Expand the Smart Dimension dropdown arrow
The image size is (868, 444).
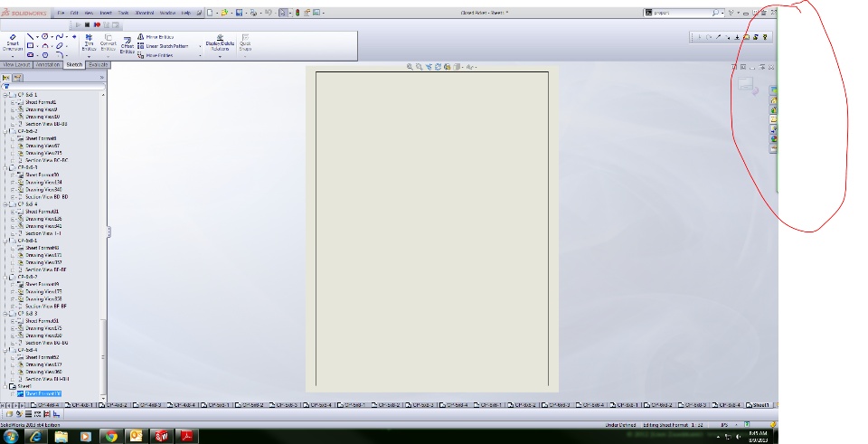coord(12,56)
